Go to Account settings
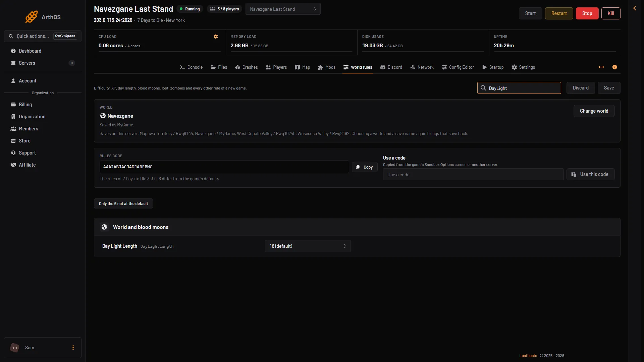This screenshot has height=362, width=644. click(43, 81)
